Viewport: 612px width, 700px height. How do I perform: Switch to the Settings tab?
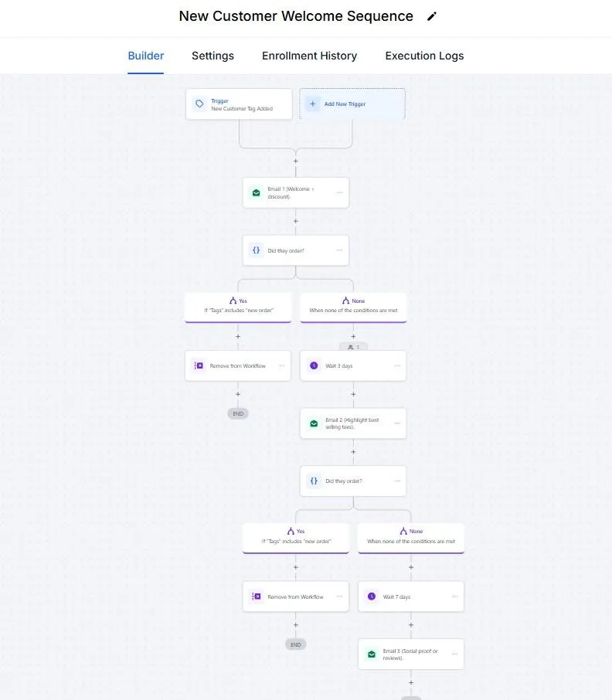[212, 56]
